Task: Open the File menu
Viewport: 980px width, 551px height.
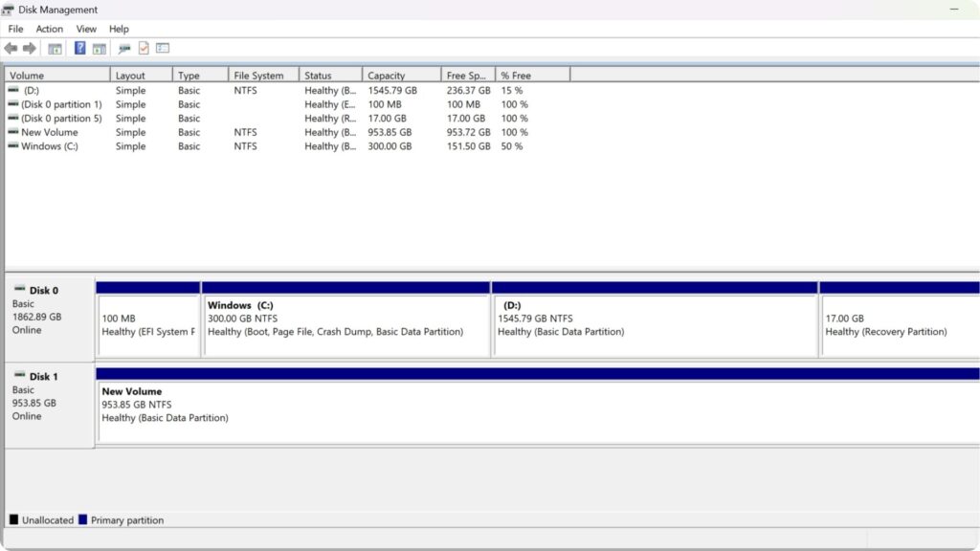Action: tap(15, 29)
